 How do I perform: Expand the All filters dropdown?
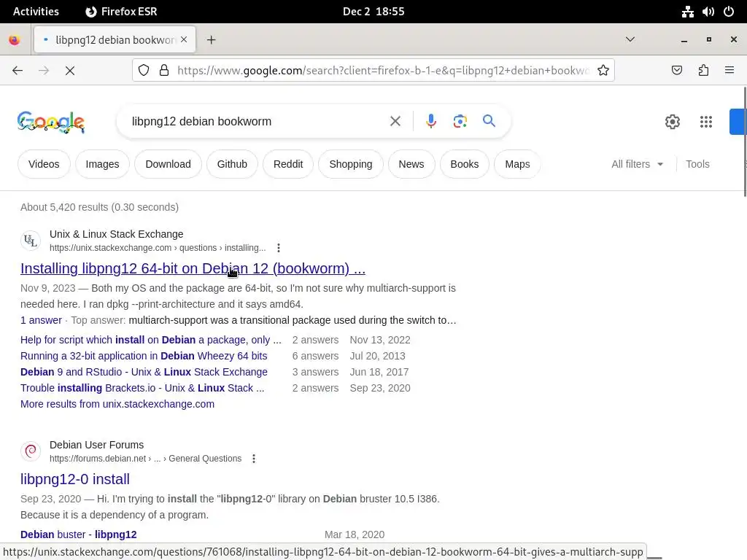coord(638,164)
